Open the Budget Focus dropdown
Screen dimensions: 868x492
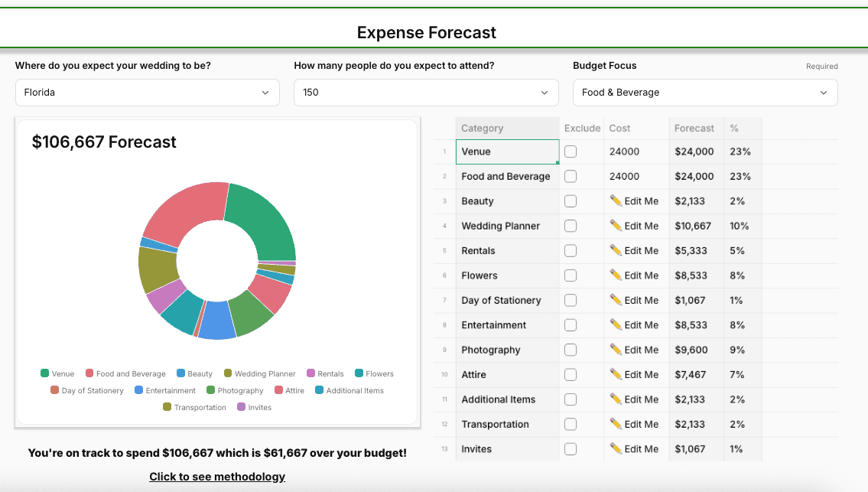(704, 93)
